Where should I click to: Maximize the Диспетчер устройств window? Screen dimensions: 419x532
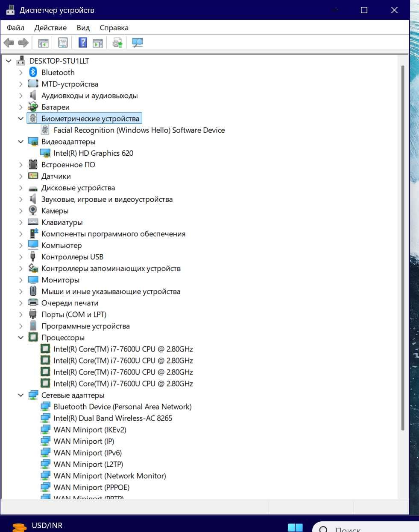point(364,10)
